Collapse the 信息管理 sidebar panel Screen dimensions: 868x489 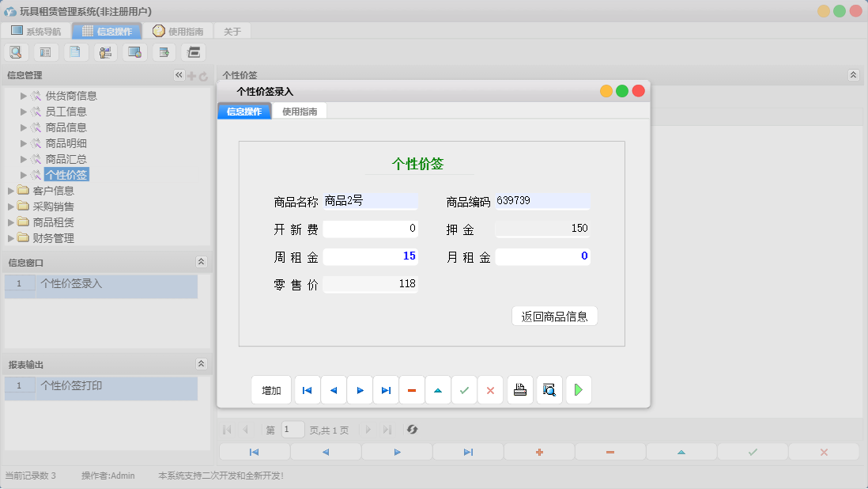pos(178,75)
